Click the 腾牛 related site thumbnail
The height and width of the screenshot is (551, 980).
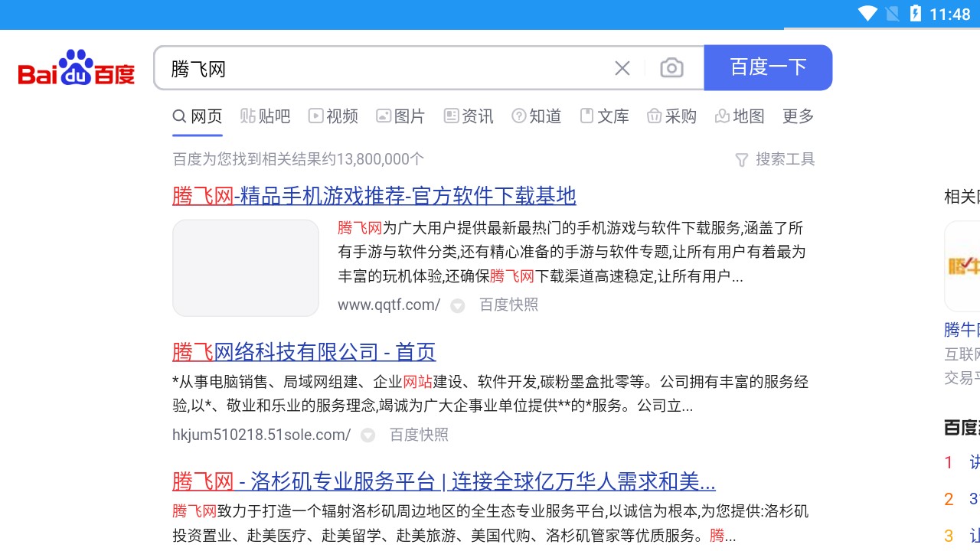[x=962, y=266]
